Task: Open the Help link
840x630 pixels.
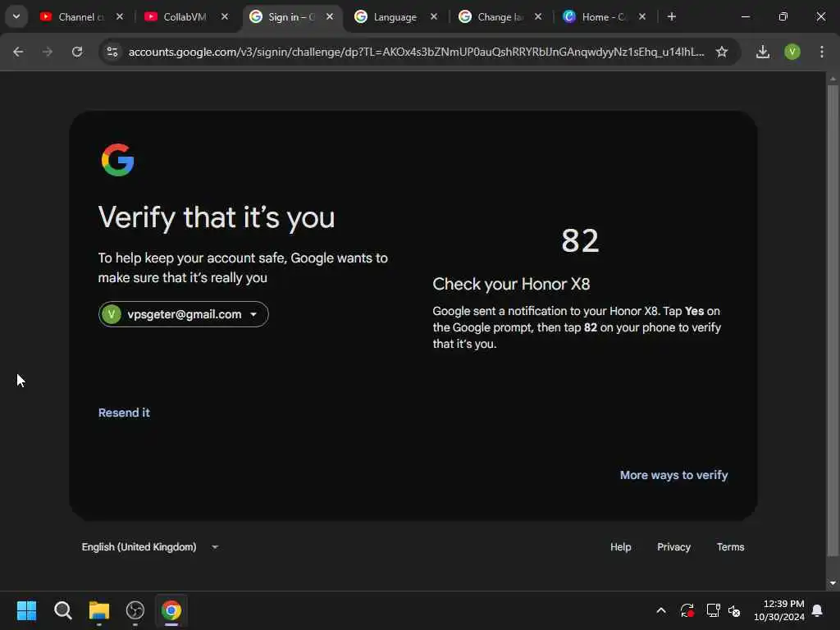Action: pos(620,547)
